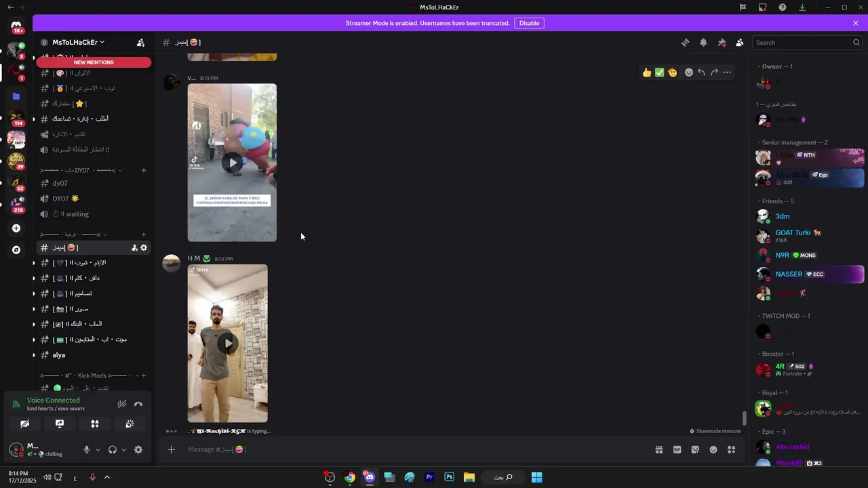
Task: Turn on the camera in voice panel
Action: point(24,424)
